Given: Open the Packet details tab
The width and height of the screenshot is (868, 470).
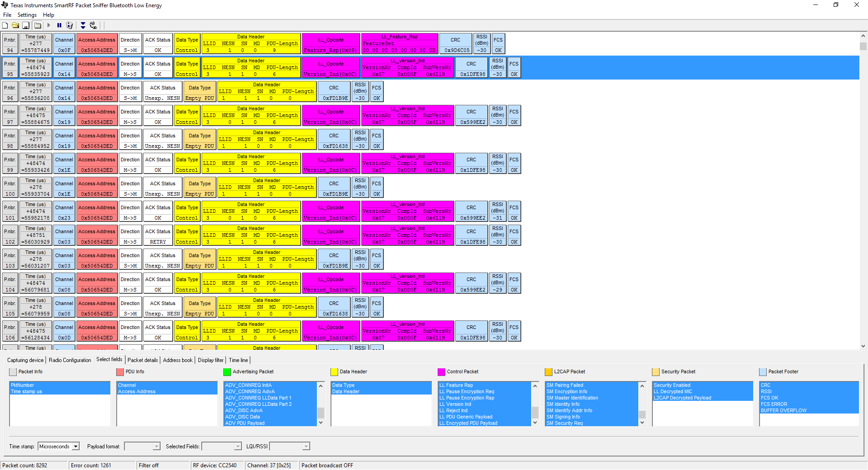Looking at the screenshot, I should click(143, 360).
